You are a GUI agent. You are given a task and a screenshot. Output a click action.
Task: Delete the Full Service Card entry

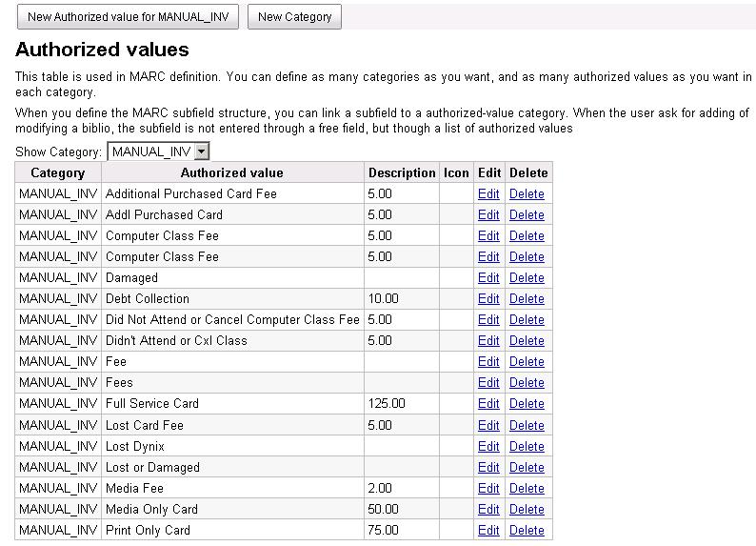click(527, 403)
